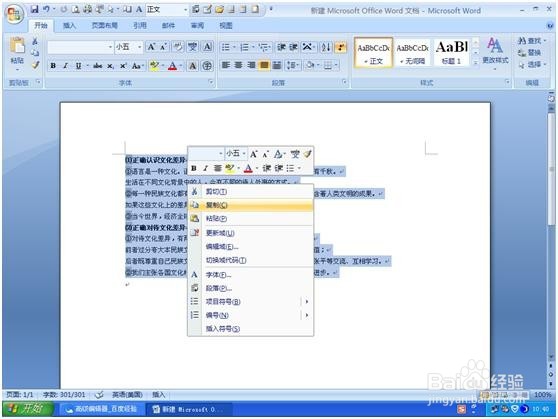The height and width of the screenshot is (419, 558).
Task: Switch to the 引用 ribbon tab
Action: [140, 25]
